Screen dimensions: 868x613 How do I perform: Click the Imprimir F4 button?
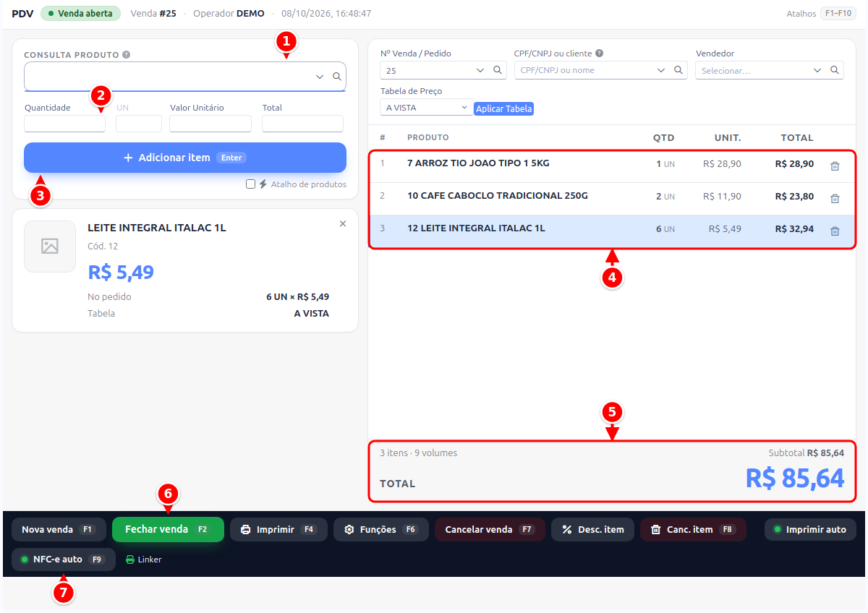click(278, 529)
